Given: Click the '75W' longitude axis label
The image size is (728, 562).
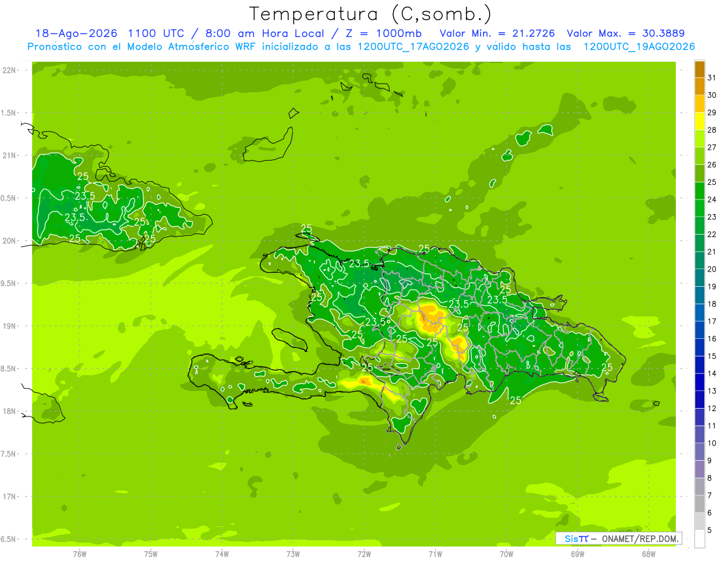Looking at the screenshot, I should pos(151,554).
